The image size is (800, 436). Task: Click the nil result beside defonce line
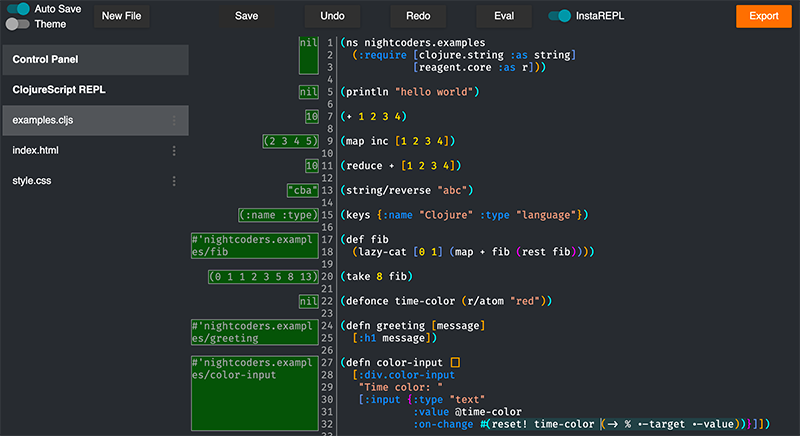(309, 301)
